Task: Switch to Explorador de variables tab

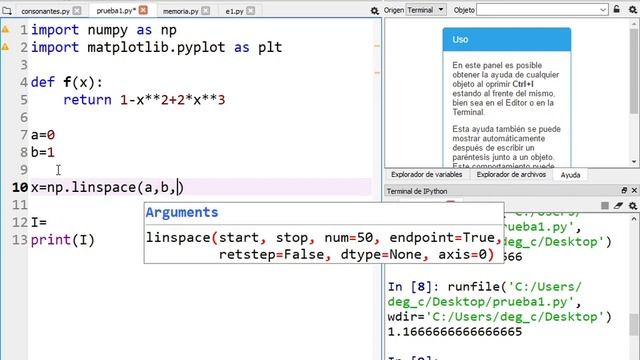Action: point(427,175)
